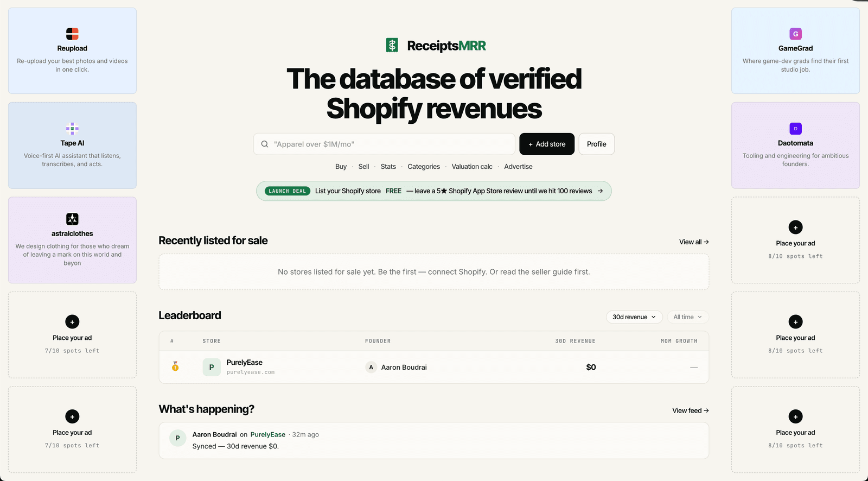Click the STORE column header
This screenshot has height=481, width=868.
click(x=212, y=341)
